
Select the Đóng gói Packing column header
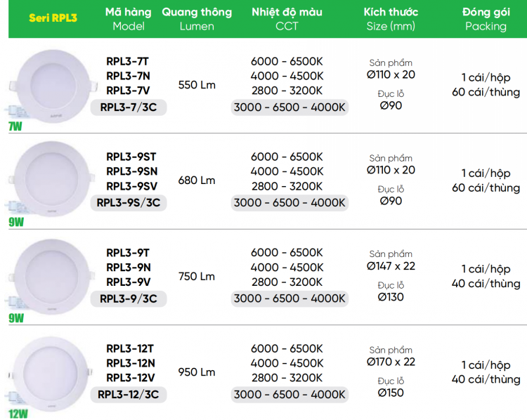486,19
